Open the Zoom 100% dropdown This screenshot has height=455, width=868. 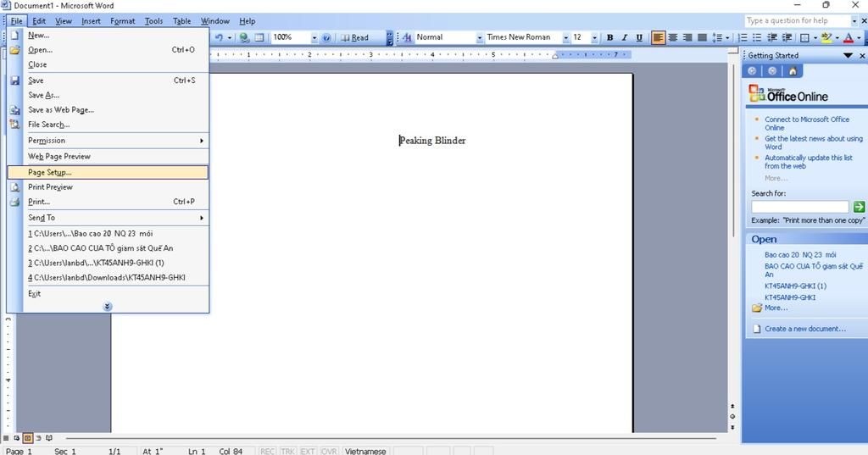(x=314, y=37)
